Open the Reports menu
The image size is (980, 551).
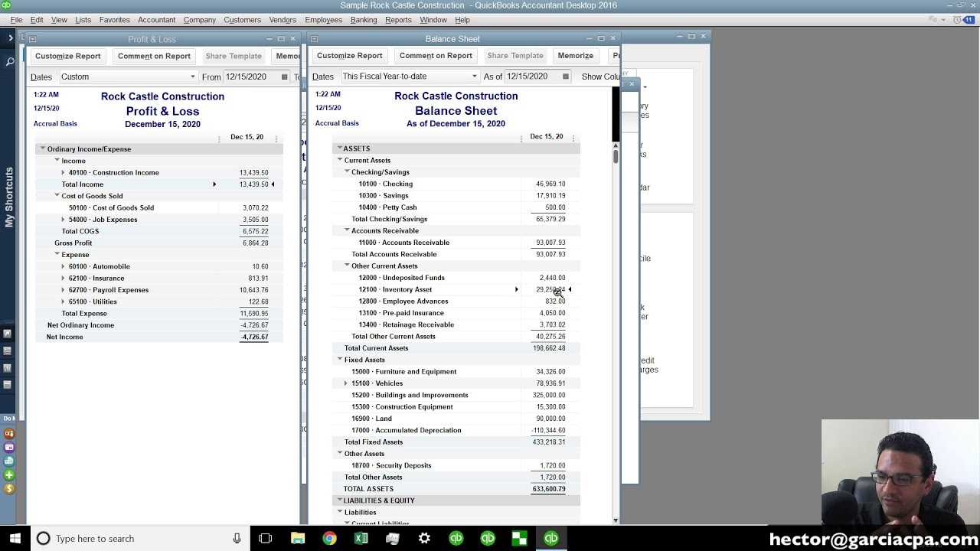(x=398, y=20)
